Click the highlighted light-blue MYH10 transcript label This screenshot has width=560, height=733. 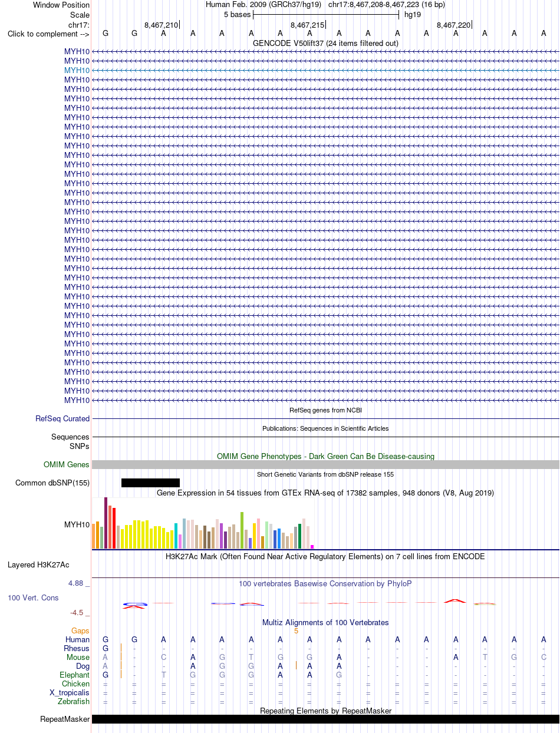click(77, 70)
